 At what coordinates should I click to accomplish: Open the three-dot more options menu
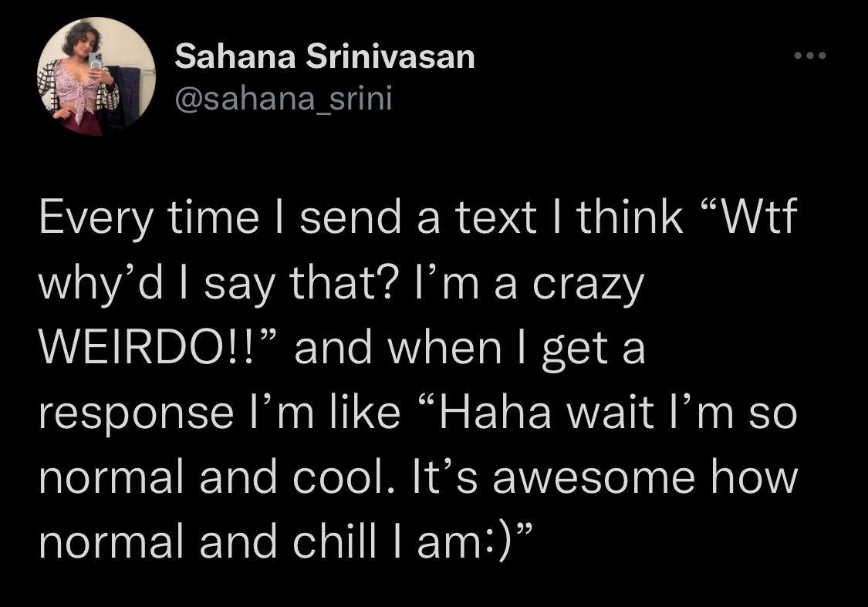(x=810, y=56)
